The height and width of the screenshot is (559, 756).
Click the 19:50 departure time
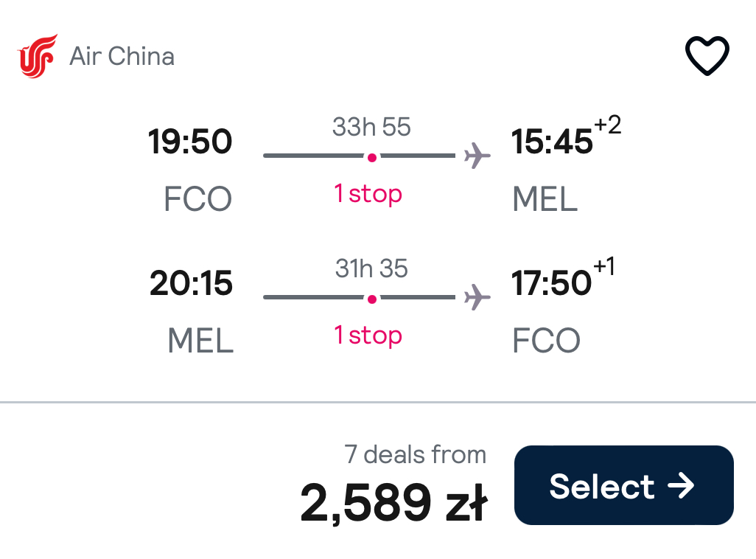(190, 142)
